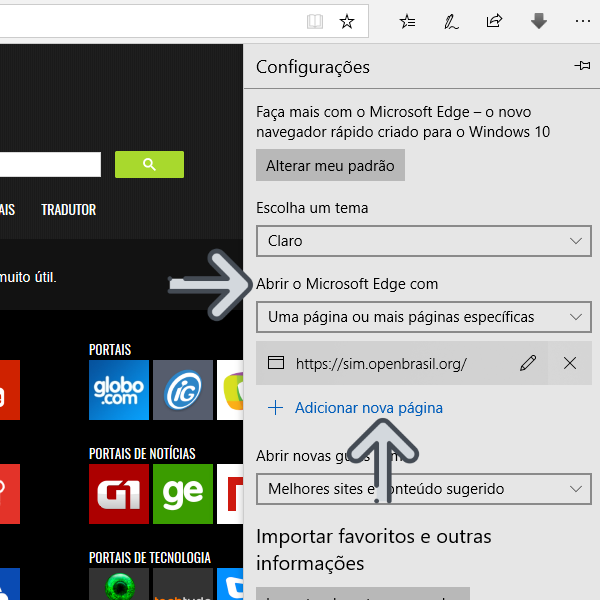The image size is (600, 600).
Task: Open the ge sports news tile
Action: [x=183, y=494]
